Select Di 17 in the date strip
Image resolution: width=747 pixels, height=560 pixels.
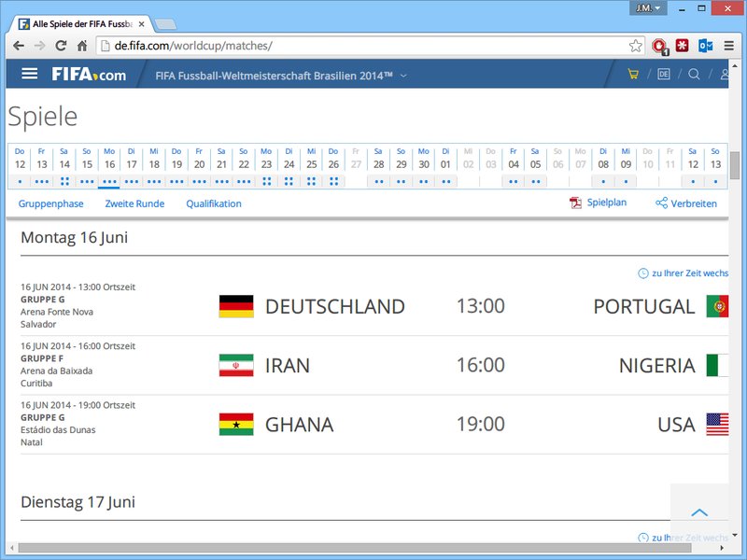point(132,166)
